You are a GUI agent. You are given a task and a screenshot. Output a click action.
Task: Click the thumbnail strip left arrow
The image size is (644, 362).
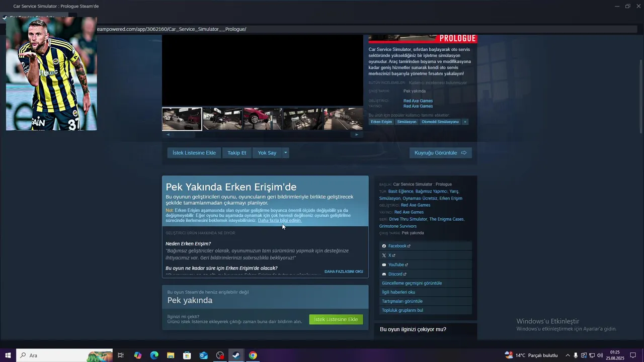tap(168, 134)
